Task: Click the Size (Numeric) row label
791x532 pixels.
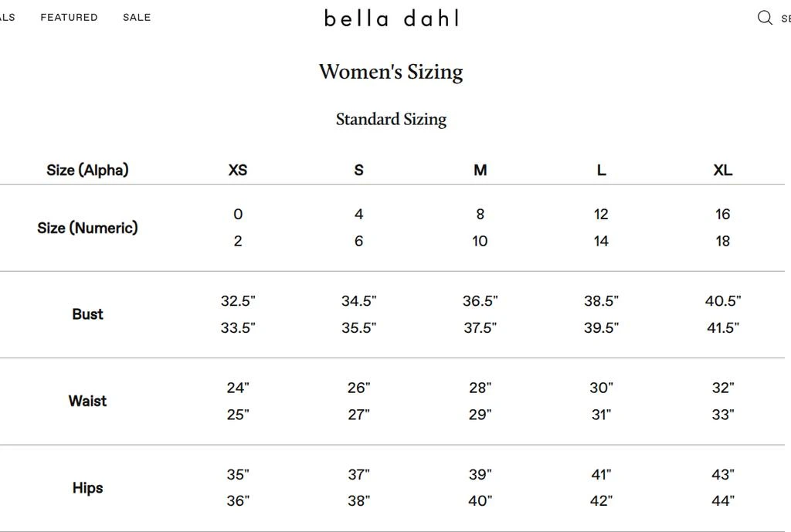Action: click(x=87, y=228)
